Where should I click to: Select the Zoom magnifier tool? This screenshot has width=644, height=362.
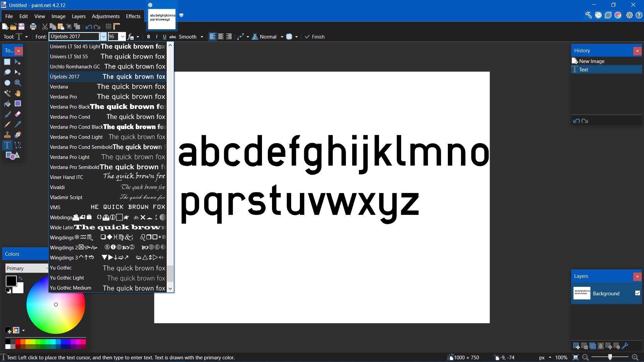point(18,83)
